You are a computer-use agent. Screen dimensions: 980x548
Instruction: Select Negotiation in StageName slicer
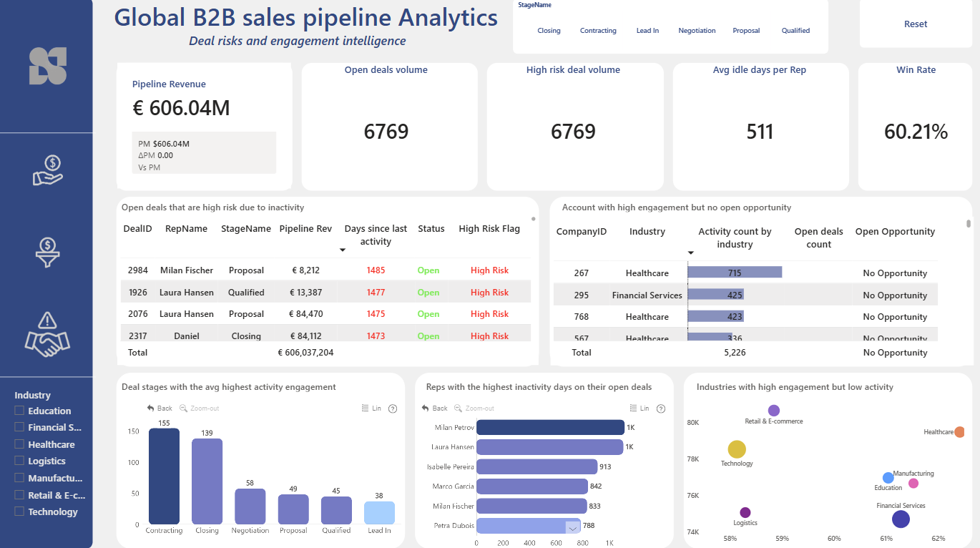coord(697,31)
